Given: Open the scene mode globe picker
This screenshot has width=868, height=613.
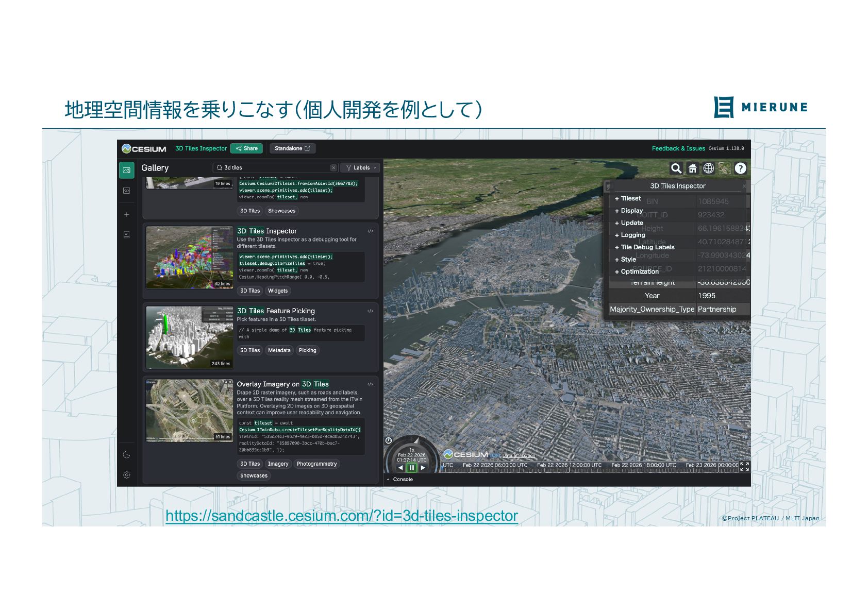Looking at the screenshot, I should pyautogui.click(x=709, y=168).
